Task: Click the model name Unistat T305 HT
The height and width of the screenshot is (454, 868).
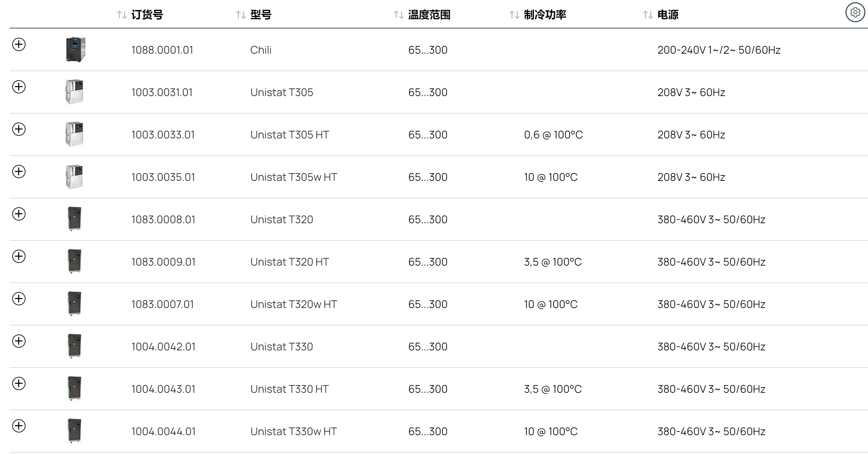Action: 289,135
